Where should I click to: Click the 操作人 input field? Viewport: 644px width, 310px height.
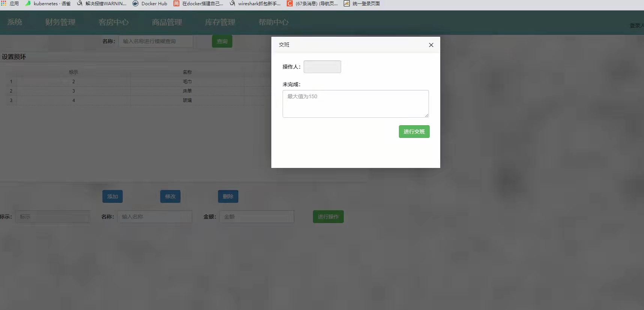(322, 67)
